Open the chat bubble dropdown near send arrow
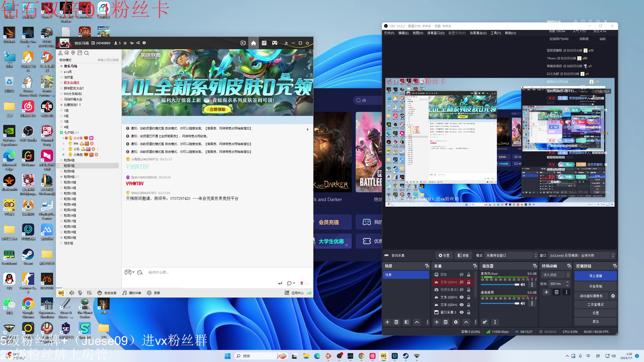This screenshot has width=644, height=362. click(291, 283)
